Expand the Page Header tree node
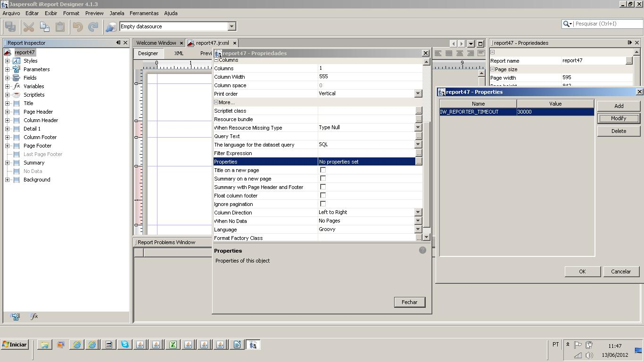The height and width of the screenshot is (362, 644). point(7,112)
